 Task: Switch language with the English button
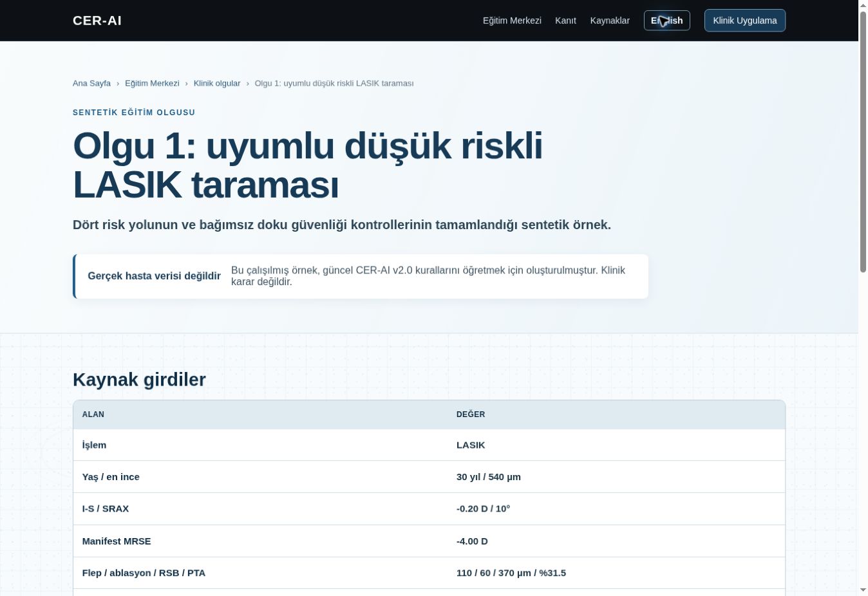click(667, 21)
